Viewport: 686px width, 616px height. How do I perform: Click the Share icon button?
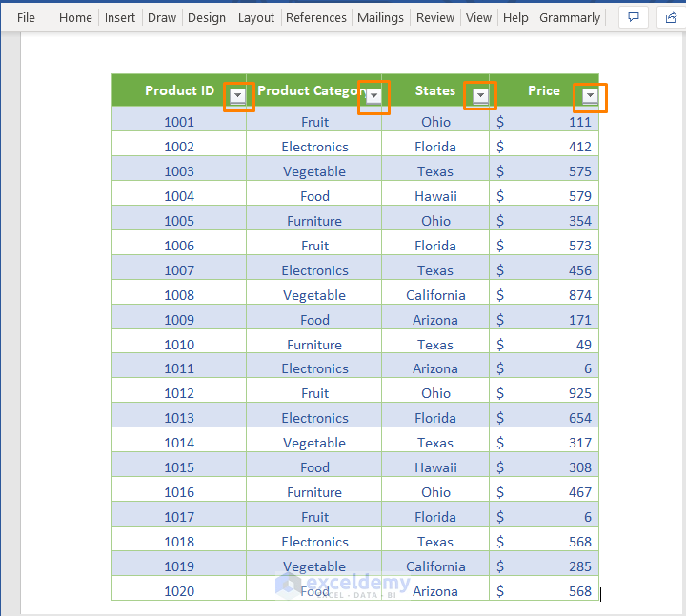pyautogui.click(x=671, y=17)
